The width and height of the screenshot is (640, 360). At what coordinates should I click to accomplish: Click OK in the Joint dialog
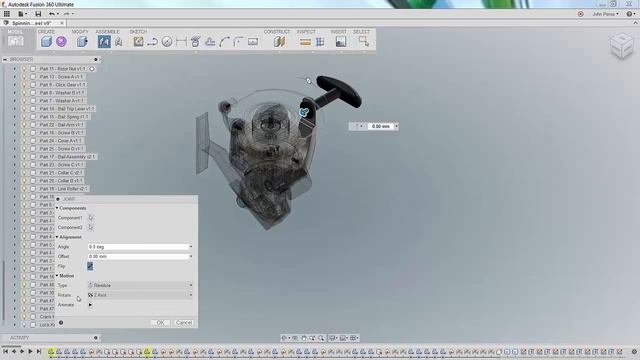160,322
